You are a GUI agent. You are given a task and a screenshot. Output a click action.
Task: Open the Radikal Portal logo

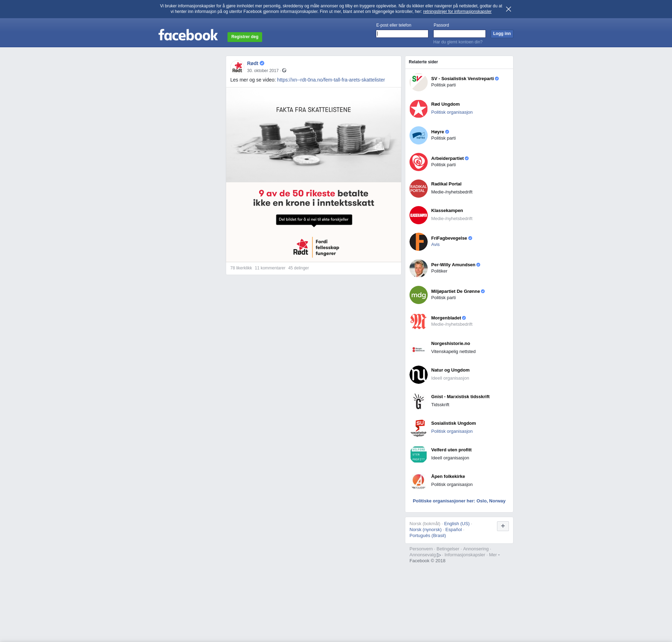click(419, 189)
